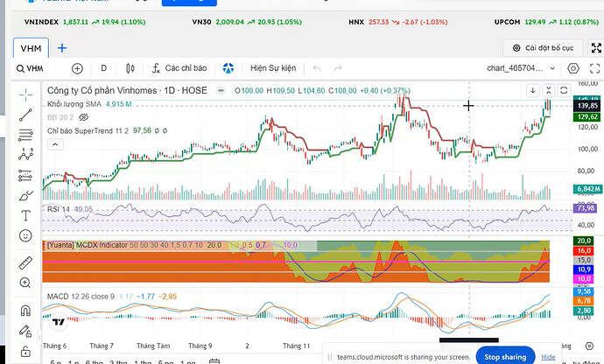Open chart settings hexagon icon
This screenshot has height=364, width=604.
[573, 68]
